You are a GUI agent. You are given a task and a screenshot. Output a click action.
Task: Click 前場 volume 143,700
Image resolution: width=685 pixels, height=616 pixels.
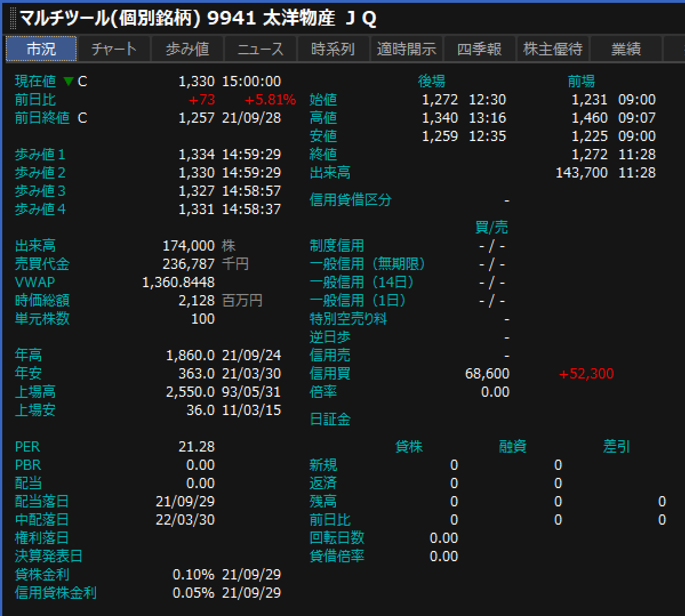[582, 173]
